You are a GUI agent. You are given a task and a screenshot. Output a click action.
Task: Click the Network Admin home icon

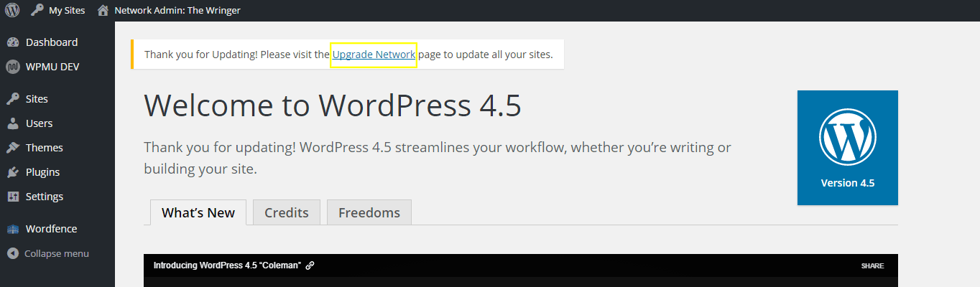point(103,11)
